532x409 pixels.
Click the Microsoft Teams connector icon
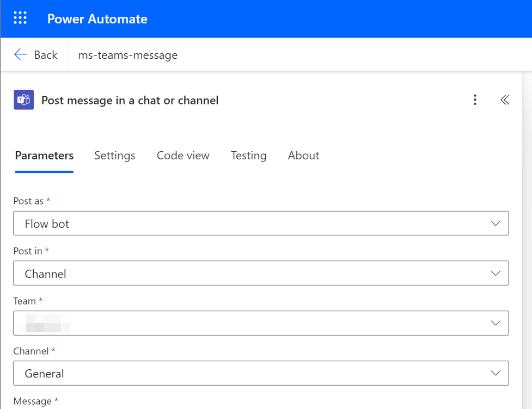point(23,100)
